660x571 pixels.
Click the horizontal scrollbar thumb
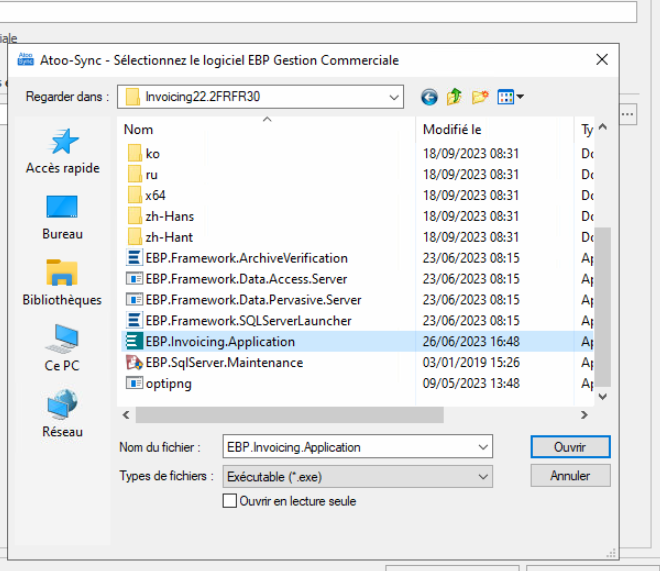pyautogui.click(x=290, y=415)
